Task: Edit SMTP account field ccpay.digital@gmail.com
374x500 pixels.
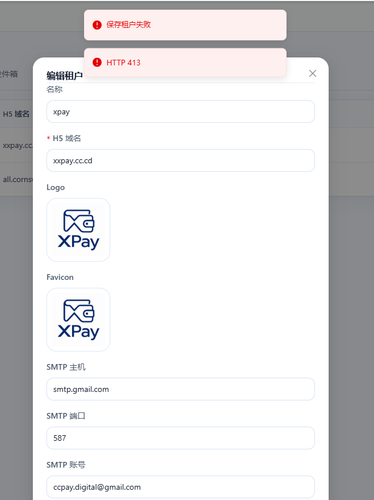Action: click(x=180, y=487)
